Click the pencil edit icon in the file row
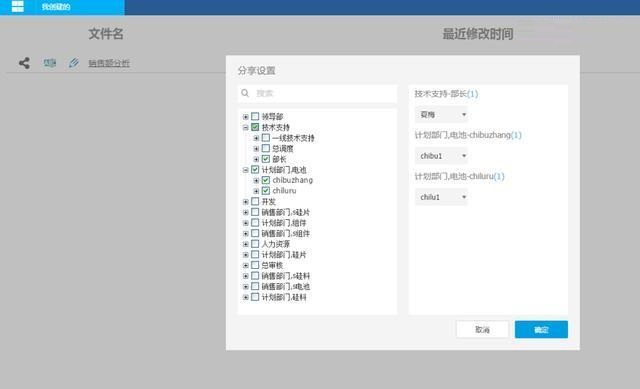640x389 pixels. pyautogui.click(x=73, y=63)
